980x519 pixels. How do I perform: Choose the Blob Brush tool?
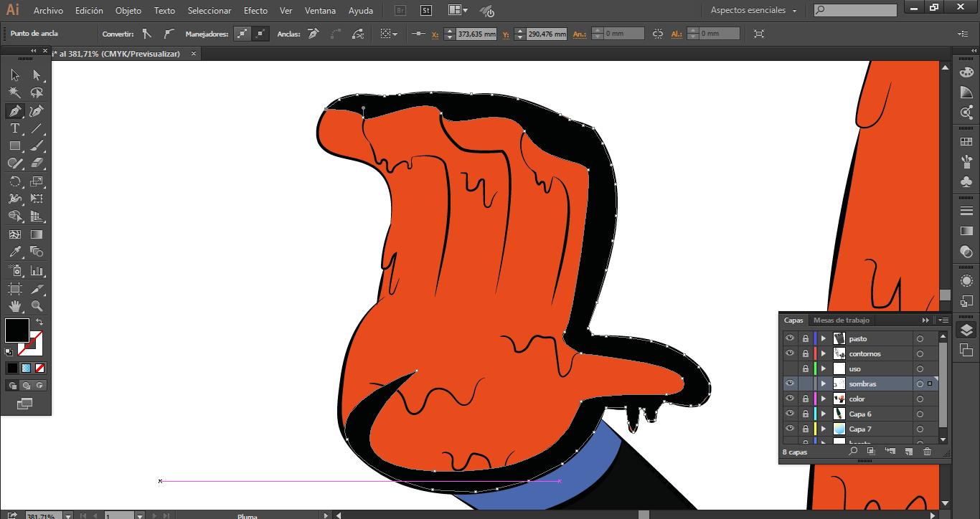pos(15,163)
